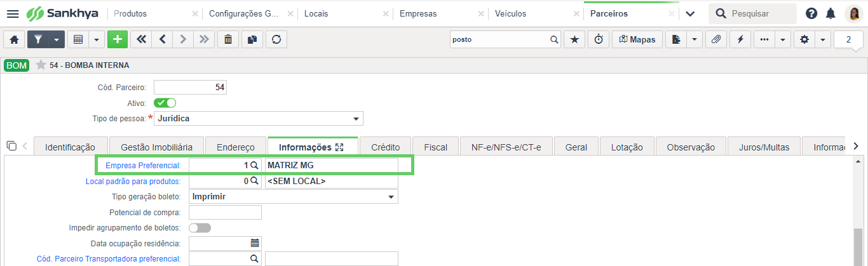Refresh the record data
Viewport: 868px width, 266px height.
coord(276,39)
